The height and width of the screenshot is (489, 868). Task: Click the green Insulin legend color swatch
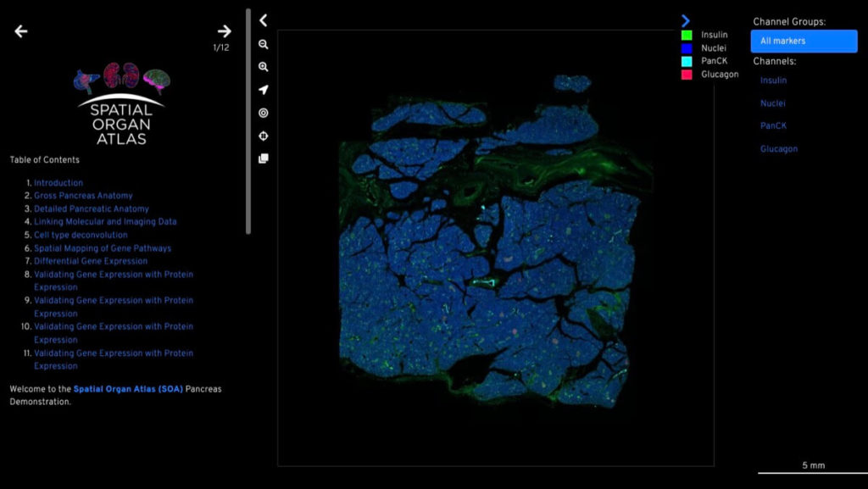click(x=687, y=35)
